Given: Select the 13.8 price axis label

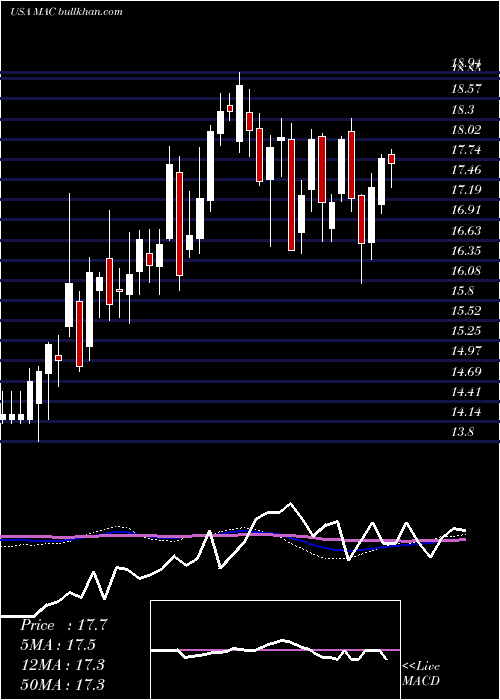Looking at the screenshot, I should click(x=462, y=432).
